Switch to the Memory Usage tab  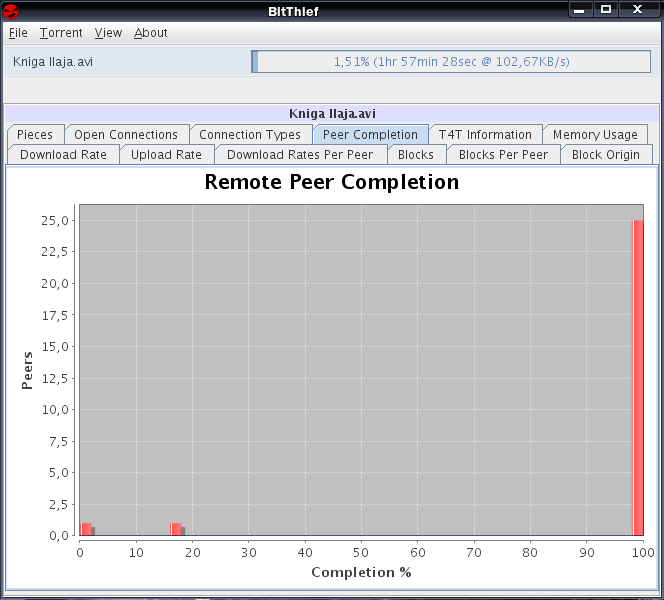(x=595, y=135)
